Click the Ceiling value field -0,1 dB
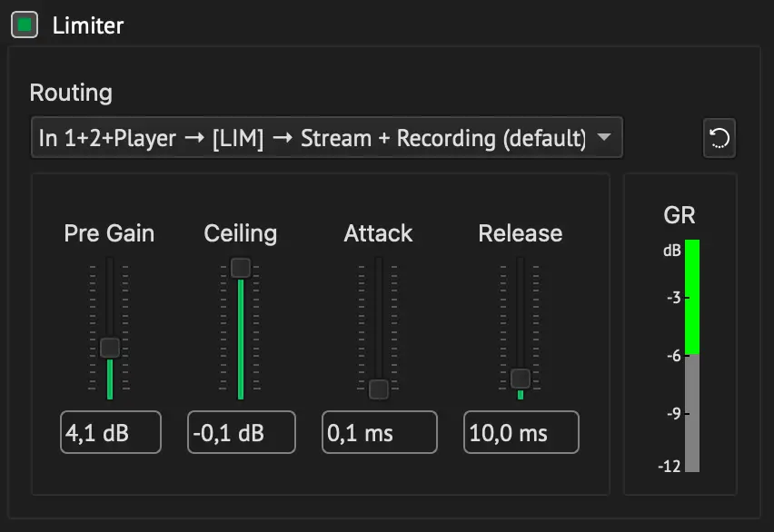Screen dimensions: 774x532 (x=242, y=432)
